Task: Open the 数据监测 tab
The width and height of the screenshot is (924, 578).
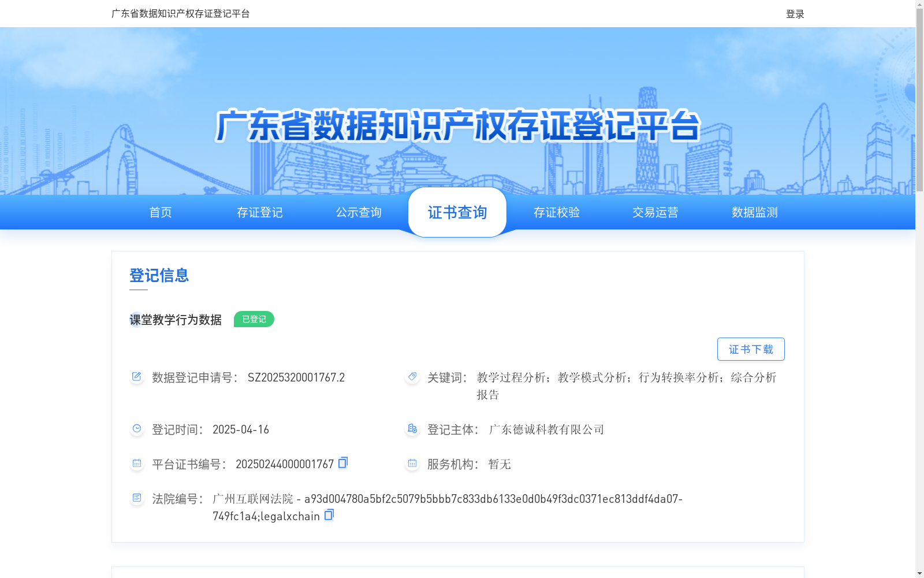Action: coord(755,212)
